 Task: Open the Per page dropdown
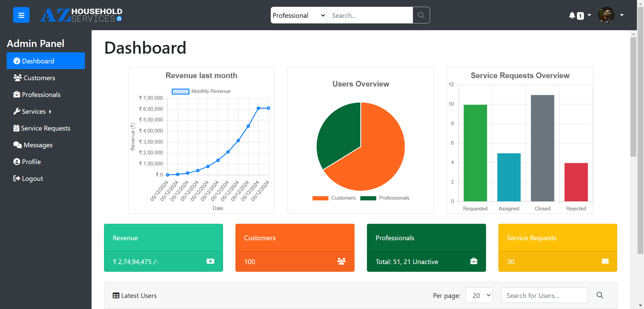479,295
